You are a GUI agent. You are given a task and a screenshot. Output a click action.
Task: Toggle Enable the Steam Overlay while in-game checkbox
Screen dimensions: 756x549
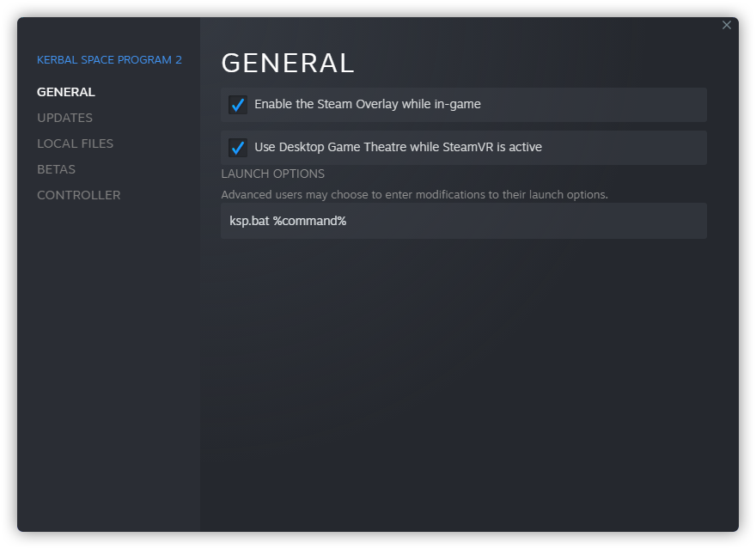238,105
